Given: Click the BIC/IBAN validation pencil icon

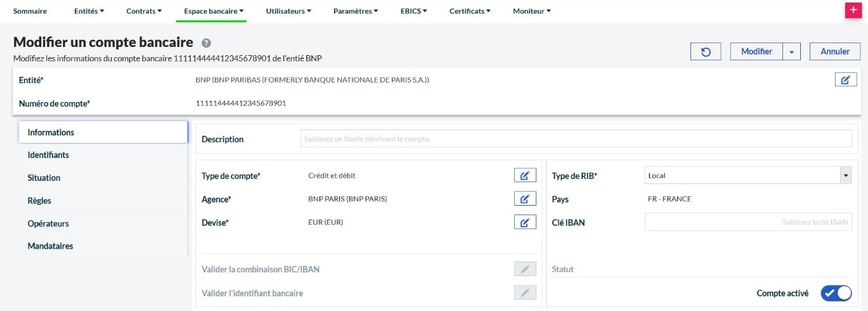Looking at the screenshot, I should click(524, 269).
